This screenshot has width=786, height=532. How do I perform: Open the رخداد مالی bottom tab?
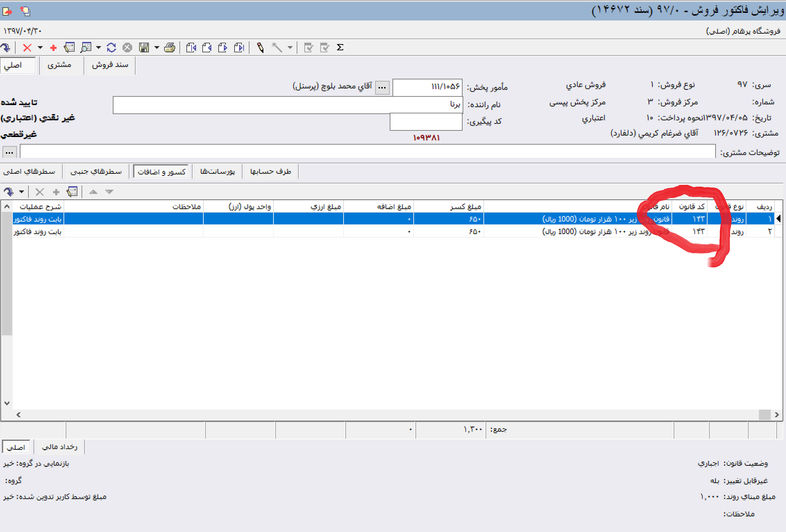point(59,447)
